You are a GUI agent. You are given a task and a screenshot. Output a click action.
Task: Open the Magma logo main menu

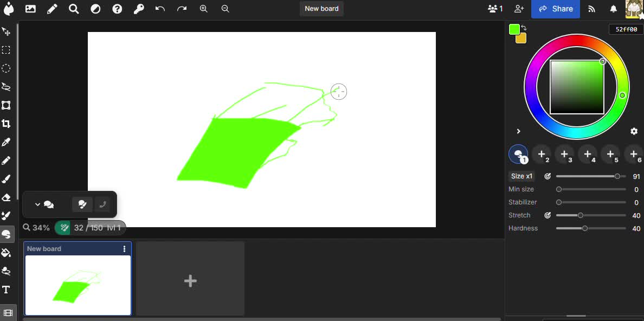coord(8,9)
